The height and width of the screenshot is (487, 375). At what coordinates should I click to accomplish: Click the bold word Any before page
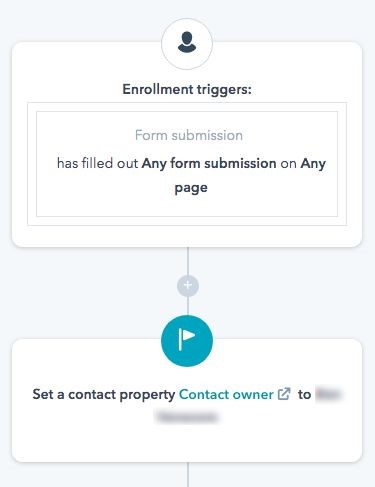(313, 164)
